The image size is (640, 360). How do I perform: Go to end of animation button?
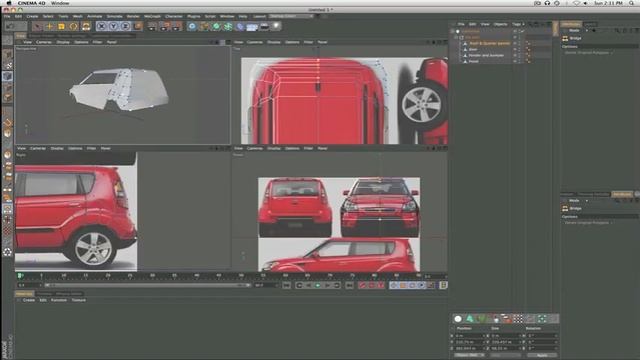349,285
